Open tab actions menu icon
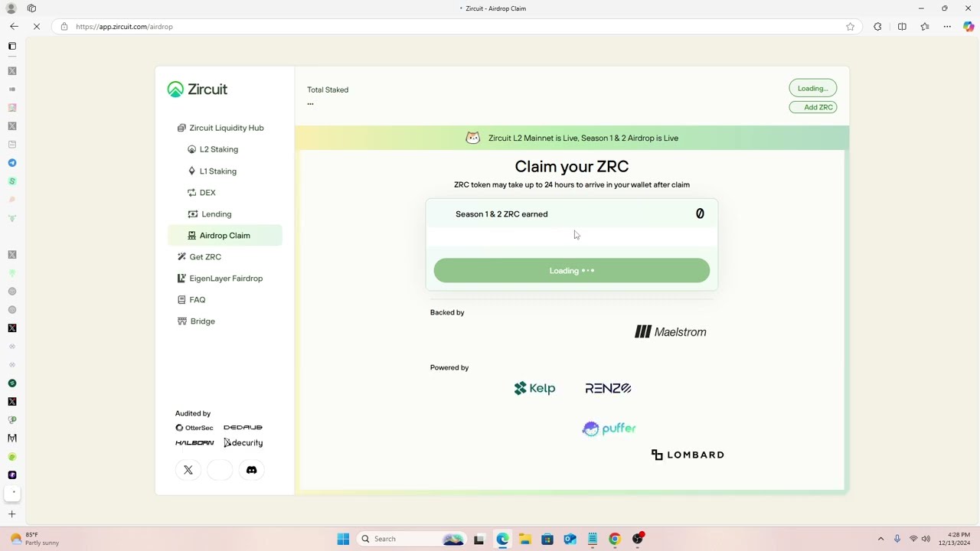 31,8
